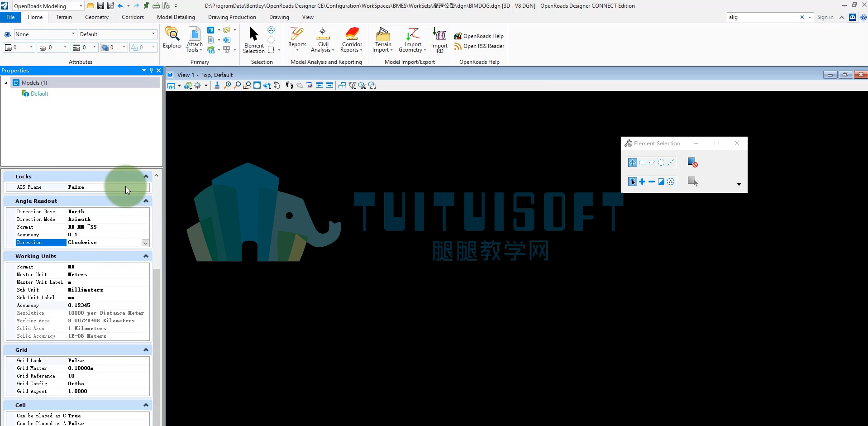
Task: Select Circle selection method in Element Selection
Action: 661,163
